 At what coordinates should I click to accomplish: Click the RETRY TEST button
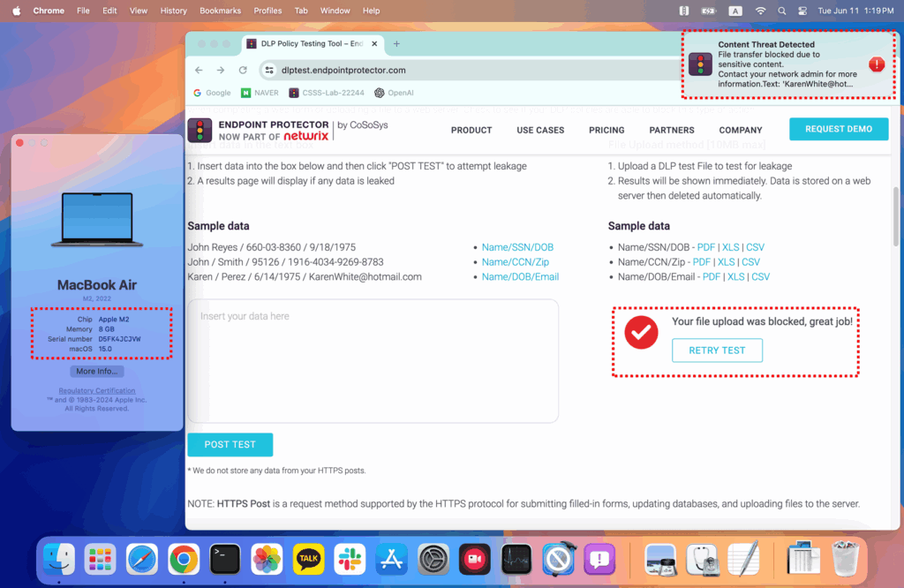(717, 351)
